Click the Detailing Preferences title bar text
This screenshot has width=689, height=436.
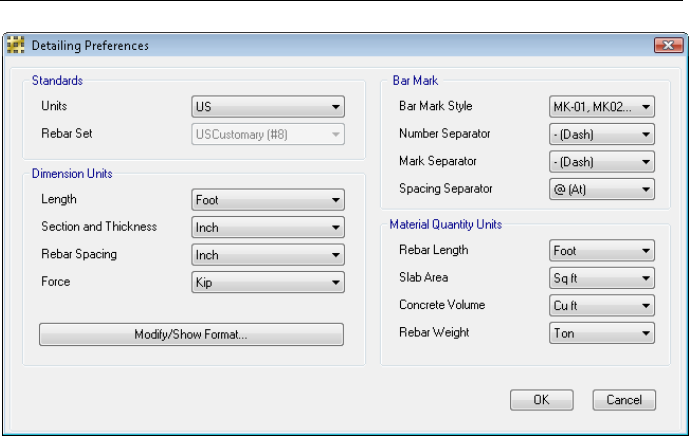[90, 45]
